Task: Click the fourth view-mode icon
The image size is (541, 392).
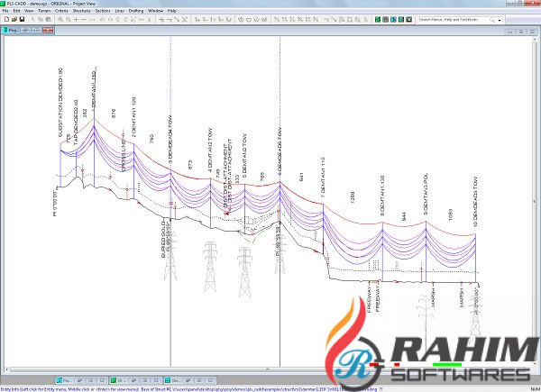Action: click(401, 20)
